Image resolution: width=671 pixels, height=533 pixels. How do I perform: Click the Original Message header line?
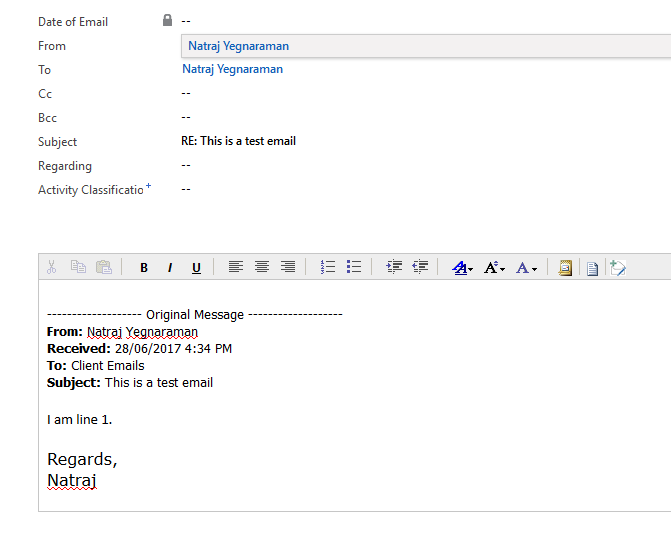pyautogui.click(x=195, y=315)
